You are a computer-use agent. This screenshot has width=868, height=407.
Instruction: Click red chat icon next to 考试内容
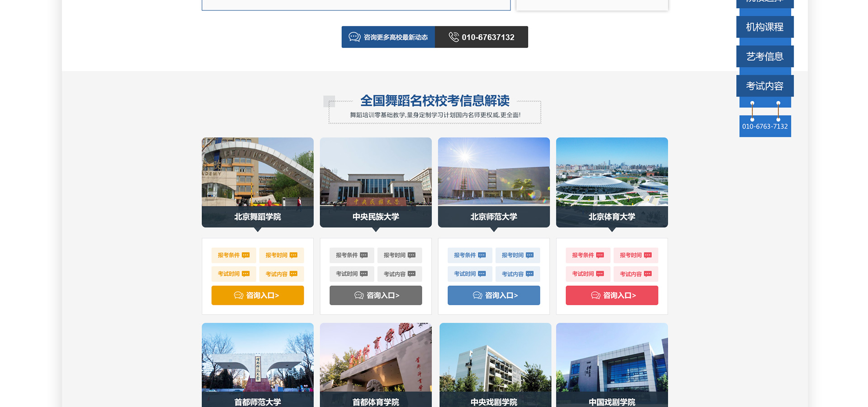point(648,274)
